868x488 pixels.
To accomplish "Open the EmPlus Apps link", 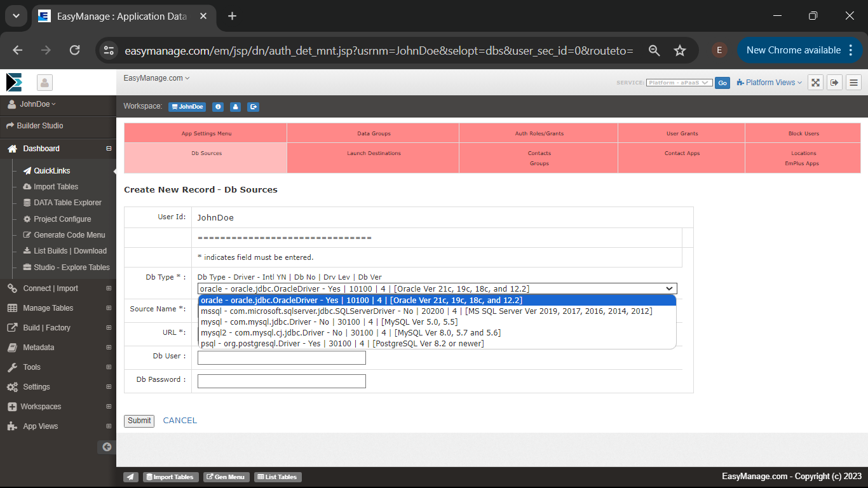I will (x=803, y=163).
